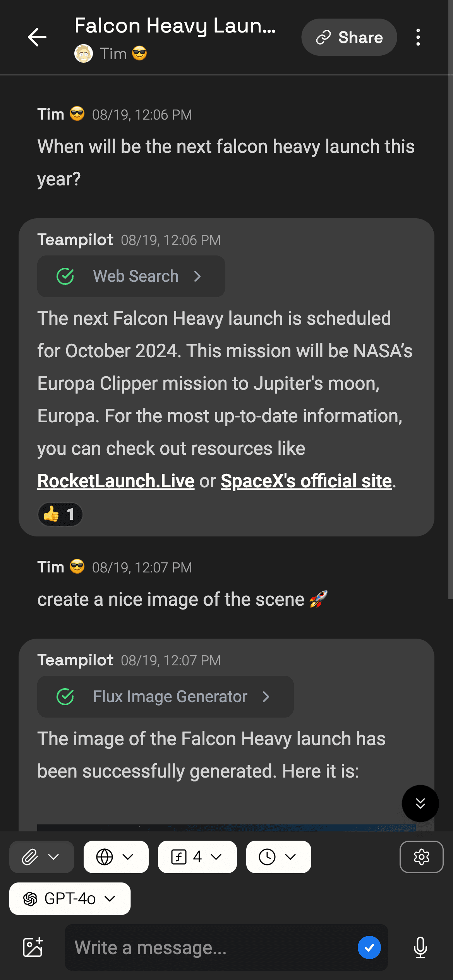The height and width of the screenshot is (980, 453).
Task: Click the scroll-to-bottom double chevron
Action: point(420,804)
